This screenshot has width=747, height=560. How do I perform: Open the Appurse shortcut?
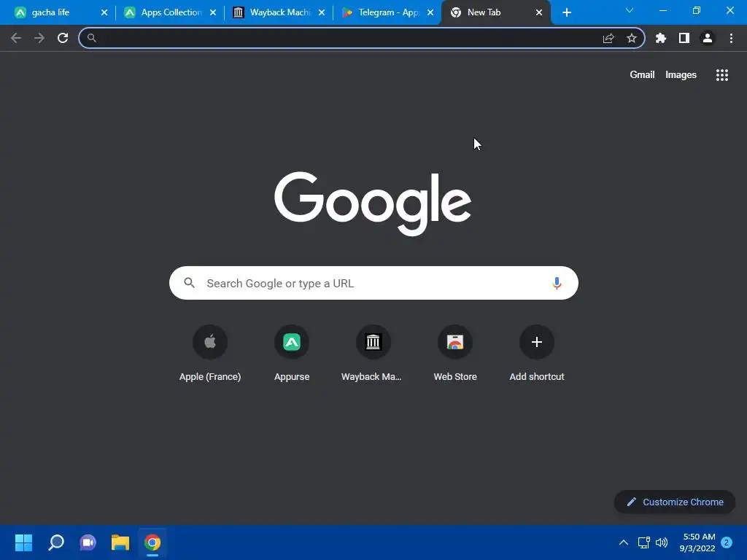point(292,354)
